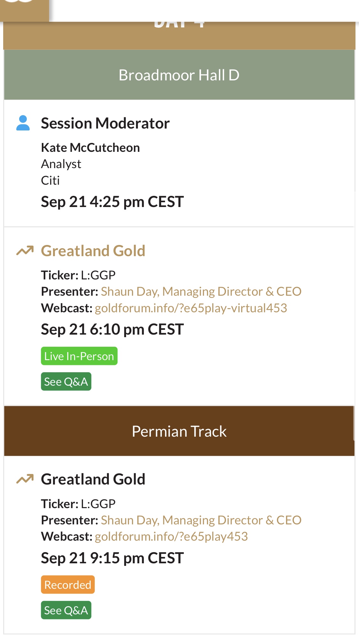Select the Permian Track header

(x=179, y=431)
